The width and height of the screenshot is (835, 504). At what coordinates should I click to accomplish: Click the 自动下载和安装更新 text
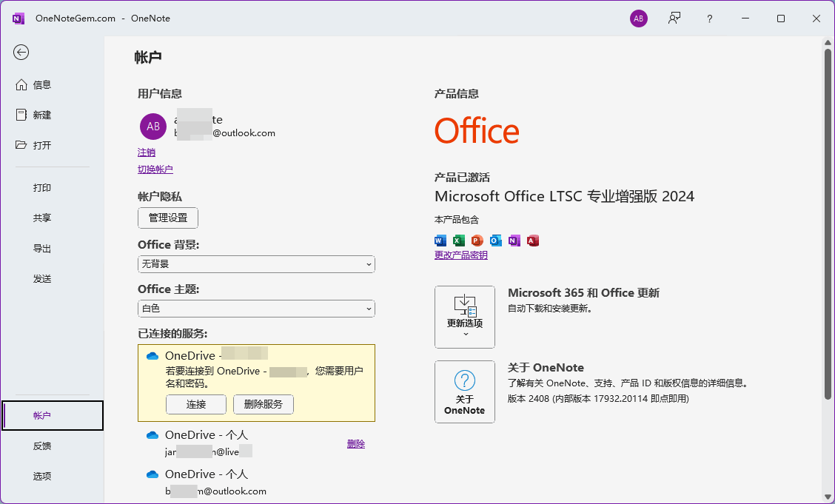click(x=550, y=309)
